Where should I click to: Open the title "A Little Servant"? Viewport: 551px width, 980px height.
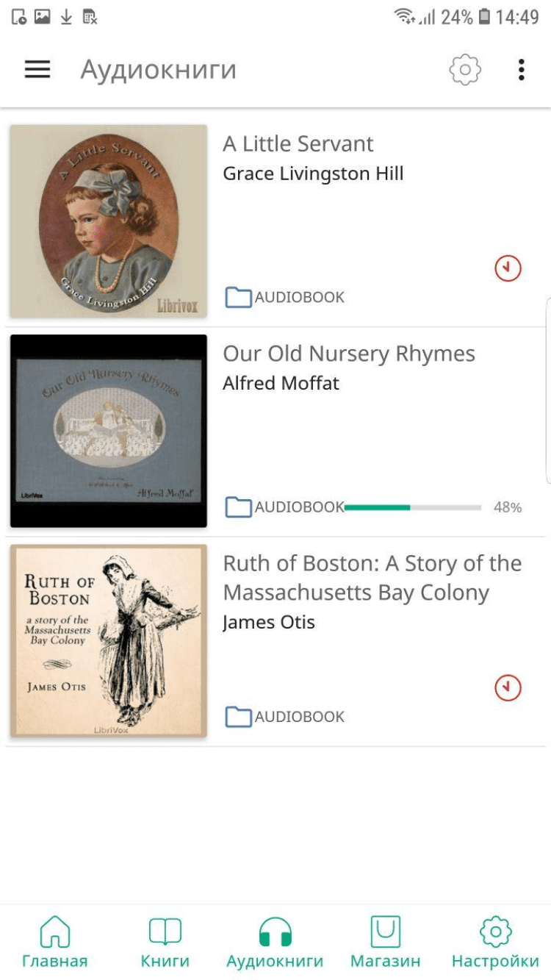(x=298, y=144)
